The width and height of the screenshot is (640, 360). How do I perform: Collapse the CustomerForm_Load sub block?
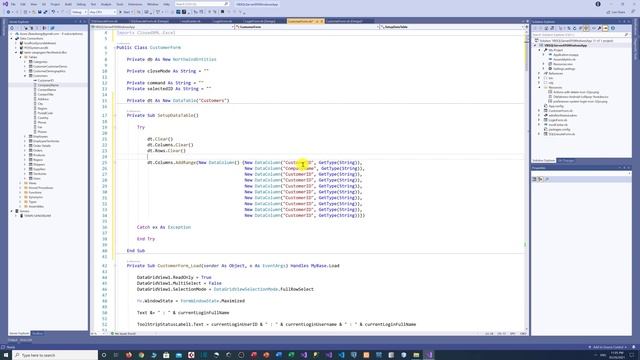115,266
